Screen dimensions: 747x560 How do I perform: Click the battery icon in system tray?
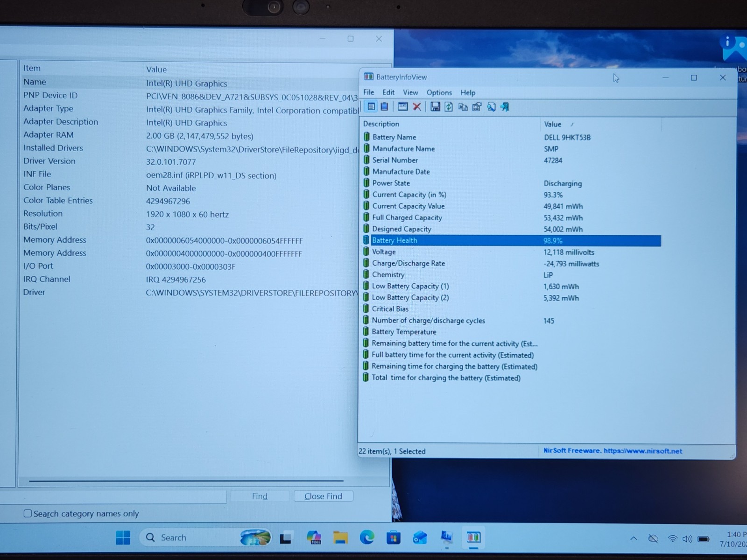(703, 539)
